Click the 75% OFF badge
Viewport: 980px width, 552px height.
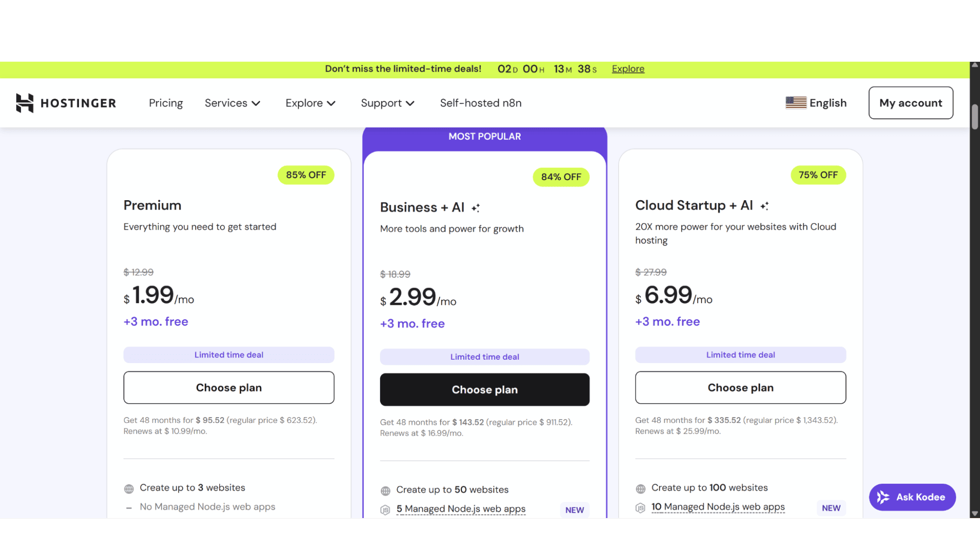[818, 175]
